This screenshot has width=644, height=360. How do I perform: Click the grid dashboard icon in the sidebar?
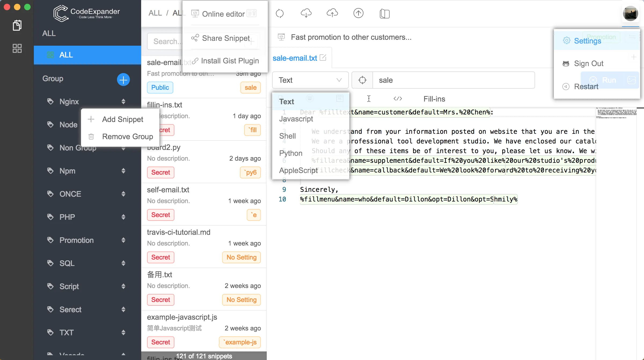(x=17, y=48)
